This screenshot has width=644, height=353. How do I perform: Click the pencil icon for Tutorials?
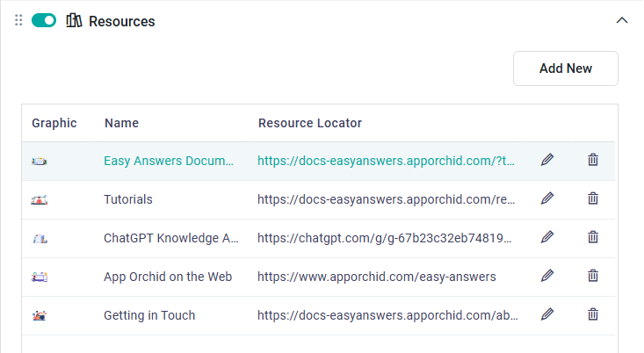point(547,198)
